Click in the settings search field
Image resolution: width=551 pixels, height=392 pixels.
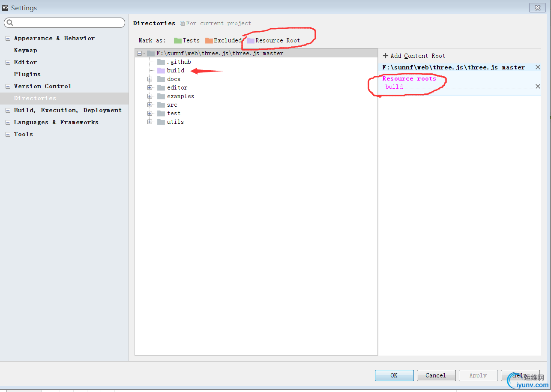pyautogui.click(x=65, y=23)
